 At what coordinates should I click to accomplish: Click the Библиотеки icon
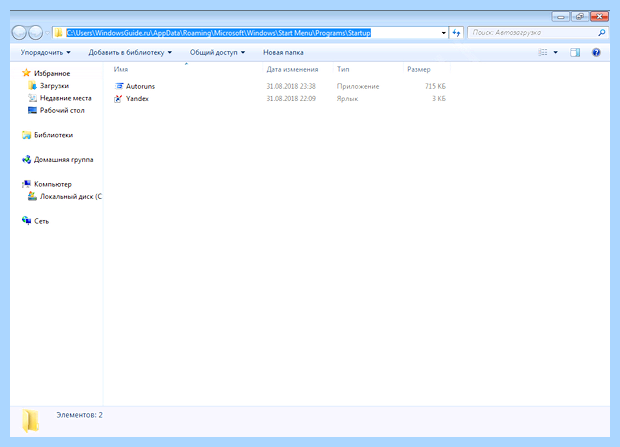[x=26, y=135]
